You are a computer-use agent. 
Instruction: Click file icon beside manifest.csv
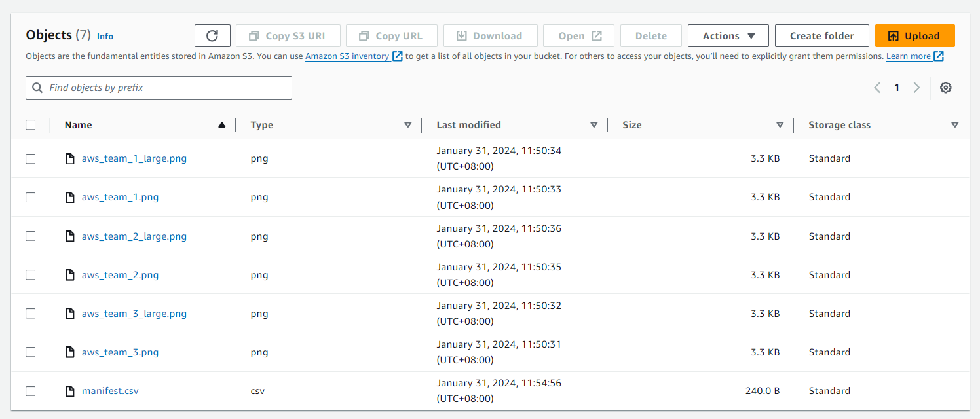pos(70,391)
